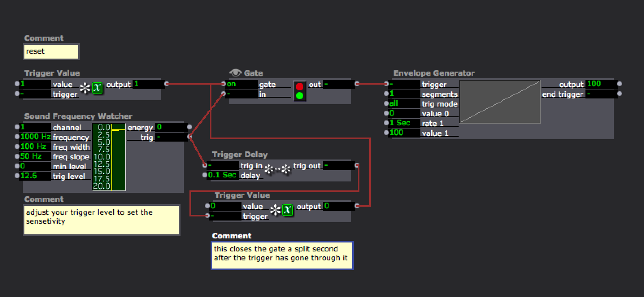Screen dimensions: 644x297
Task: Click the Trigger Delay asterisk icon
Action: pyautogui.click(x=278, y=169)
